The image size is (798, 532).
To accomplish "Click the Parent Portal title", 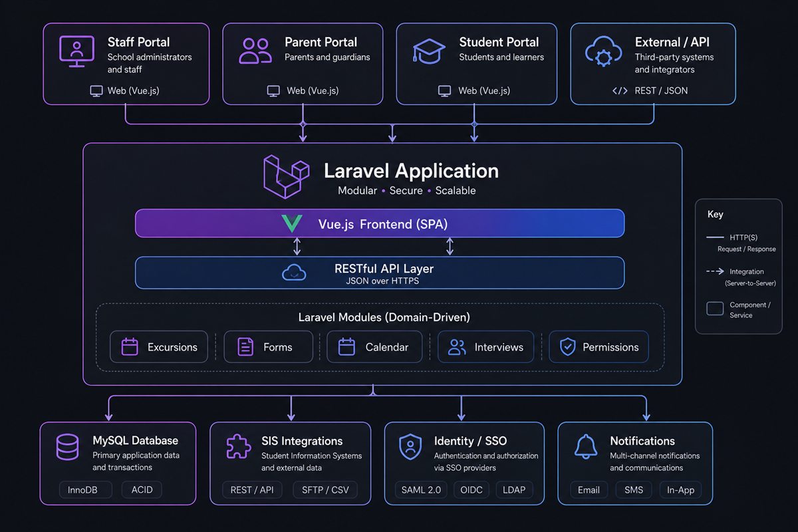I will pyautogui.click(x=321, y=42).
